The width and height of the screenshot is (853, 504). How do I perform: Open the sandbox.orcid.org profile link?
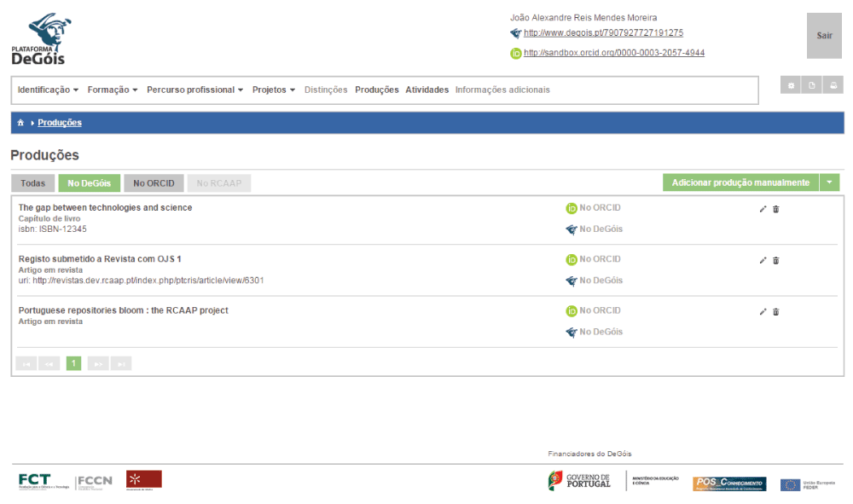pos(614,53)
